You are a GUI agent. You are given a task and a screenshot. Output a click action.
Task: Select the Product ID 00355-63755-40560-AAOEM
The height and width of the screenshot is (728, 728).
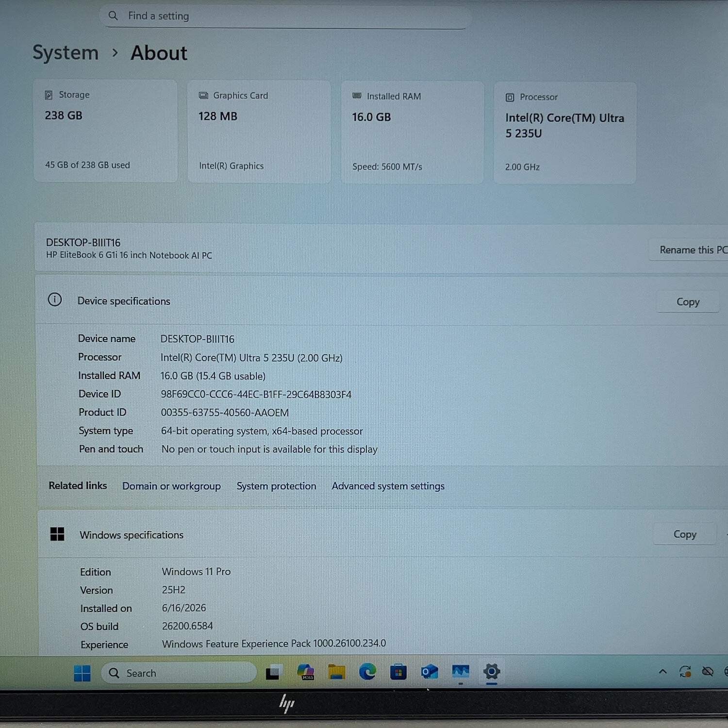(x=225, y=413)
